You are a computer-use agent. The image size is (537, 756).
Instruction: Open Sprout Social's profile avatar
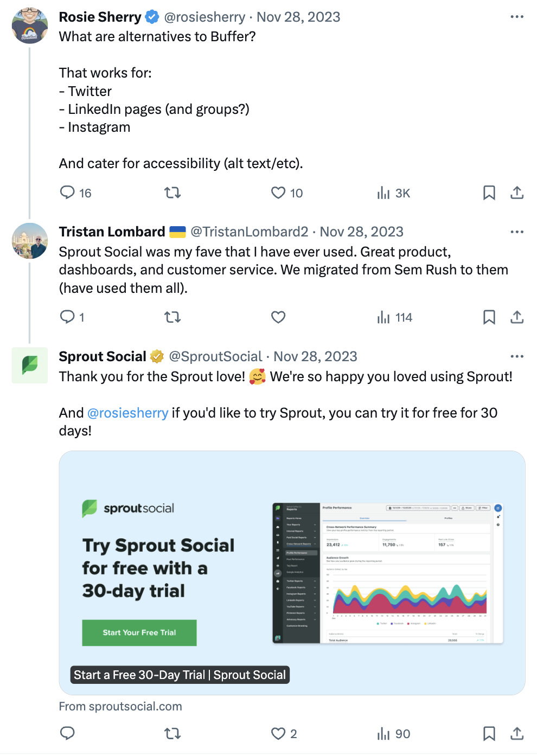click(30, 365)
